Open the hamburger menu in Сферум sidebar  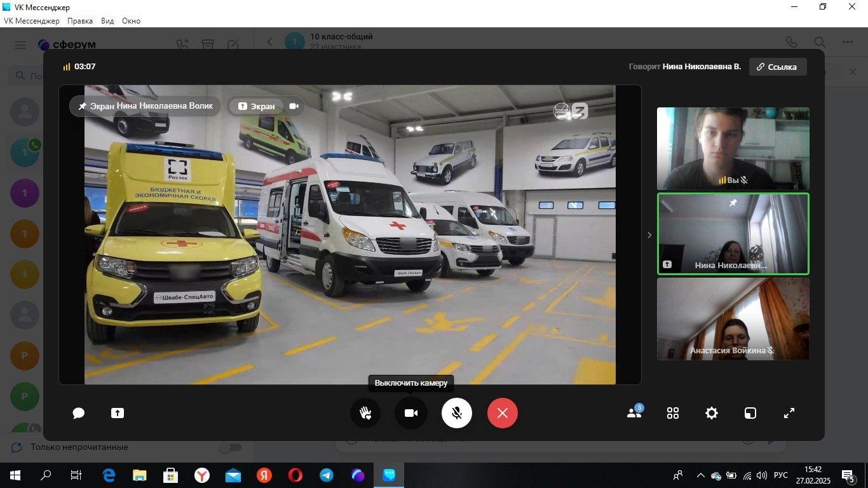tap(20, 44)
